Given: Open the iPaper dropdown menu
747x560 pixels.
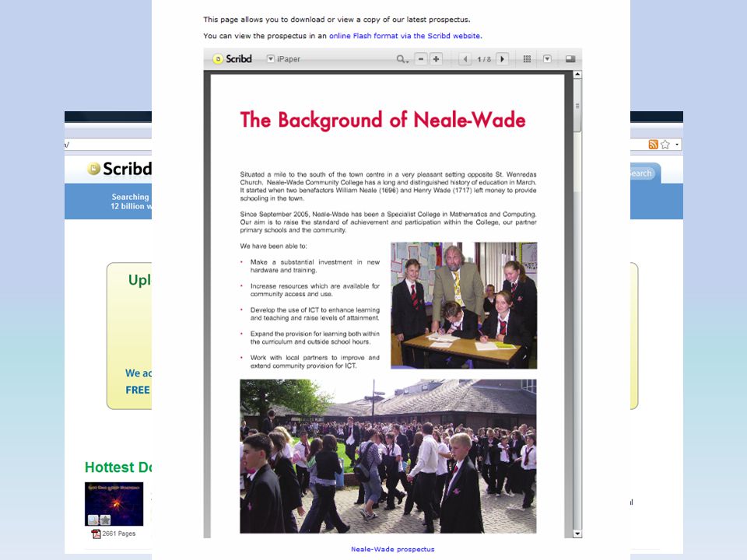Looking at the screenshot, I should click(271, 59).
